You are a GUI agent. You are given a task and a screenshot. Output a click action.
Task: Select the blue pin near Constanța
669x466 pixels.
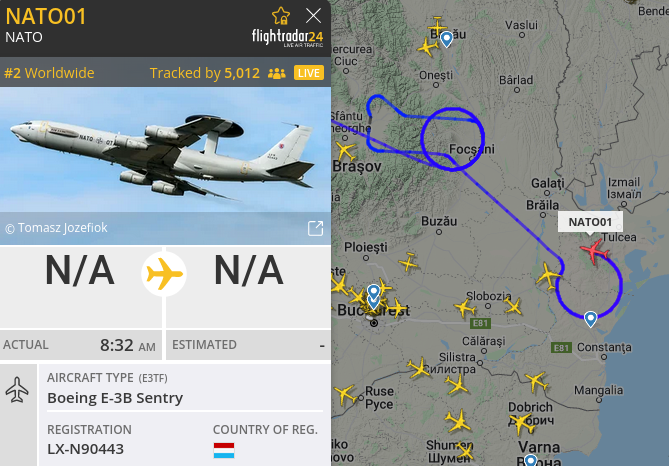[590, 319]
